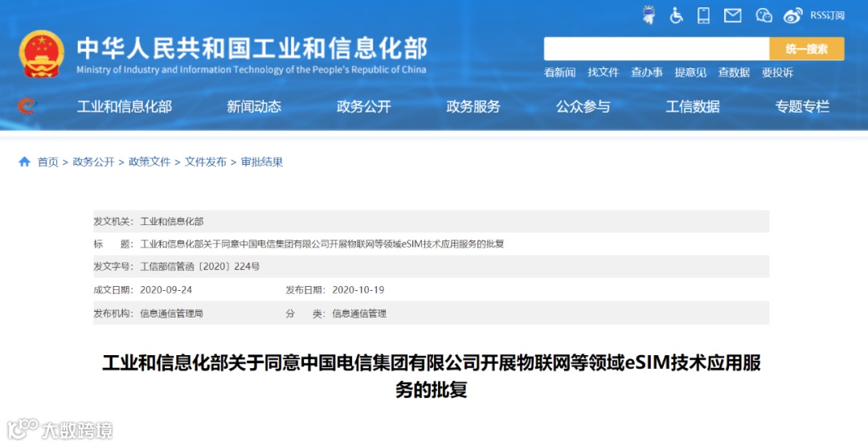Viewport: 868px width, 446px height.
Task: Open the WeChat icon
Action: coord(764,15)
